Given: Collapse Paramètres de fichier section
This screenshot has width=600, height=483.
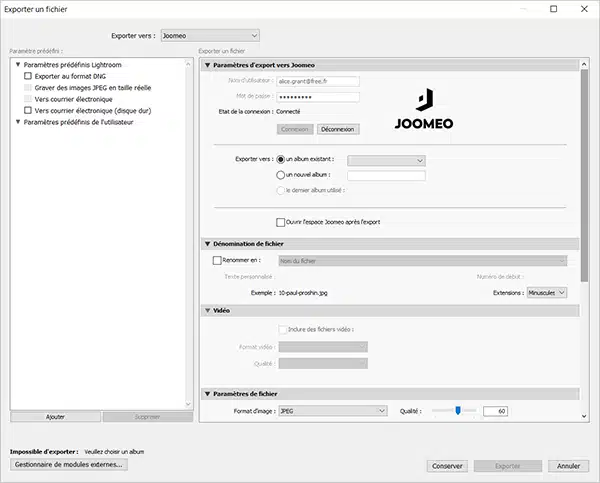Looking at the screenshot, I should pos(207,393).
